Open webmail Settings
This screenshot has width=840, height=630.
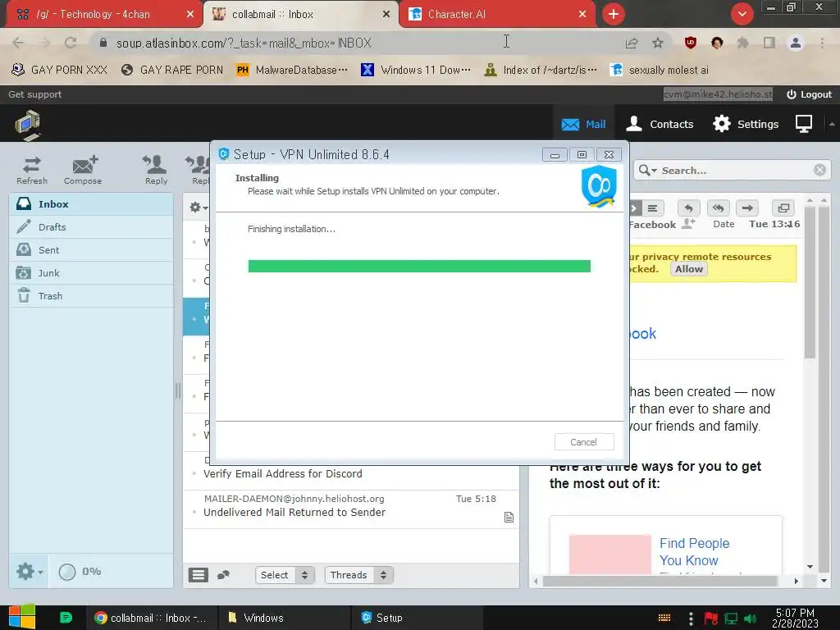tap(746, 125)
